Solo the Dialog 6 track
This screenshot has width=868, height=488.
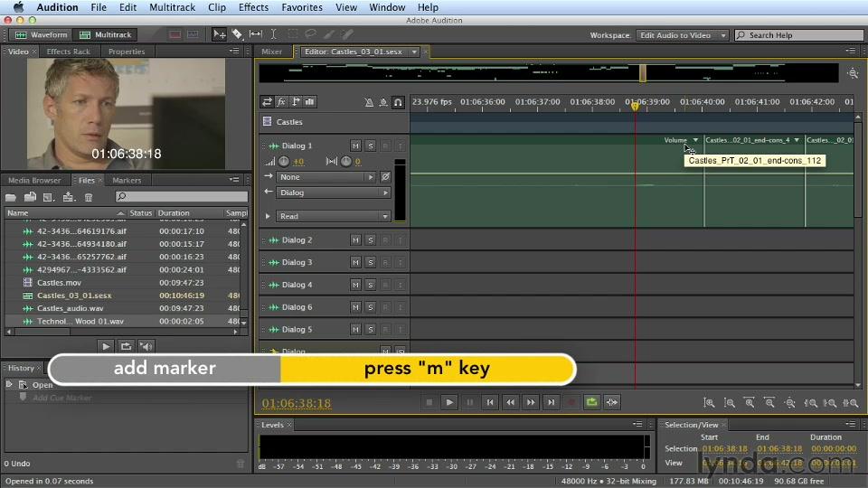(x=371, y=307)
